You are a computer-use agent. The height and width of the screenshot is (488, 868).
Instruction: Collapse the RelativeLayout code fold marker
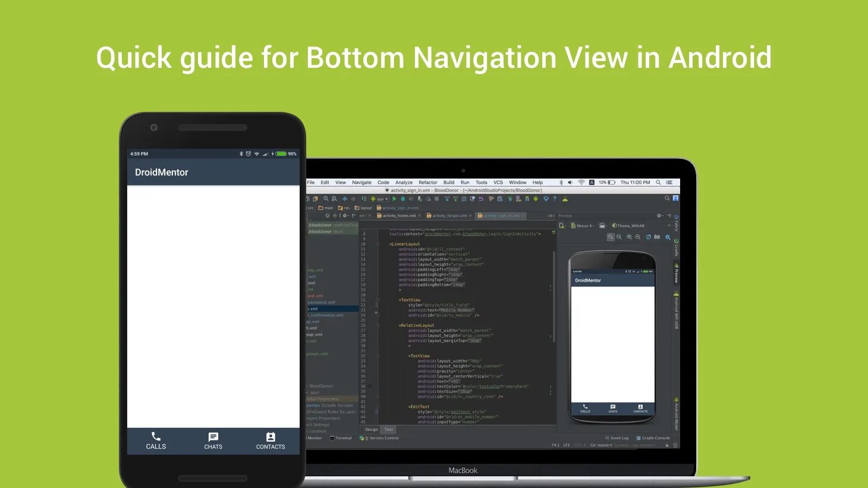(x=378, y=326)
